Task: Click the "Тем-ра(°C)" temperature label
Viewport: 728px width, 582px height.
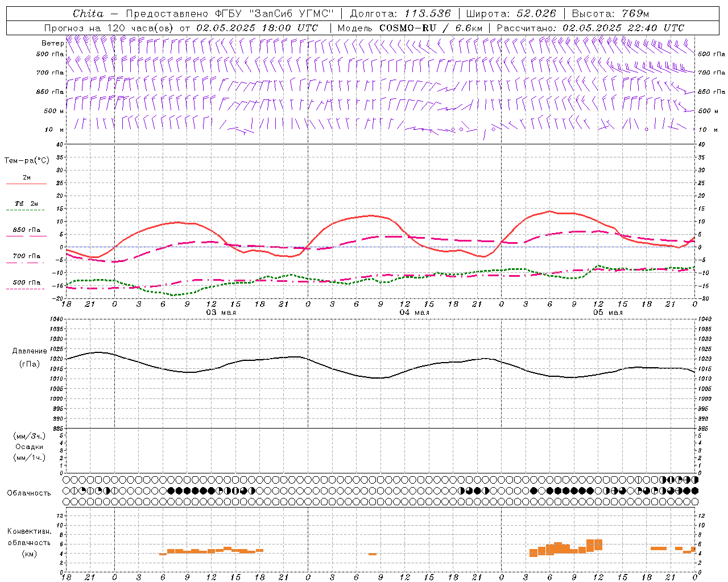Action: tap(27, 161)
